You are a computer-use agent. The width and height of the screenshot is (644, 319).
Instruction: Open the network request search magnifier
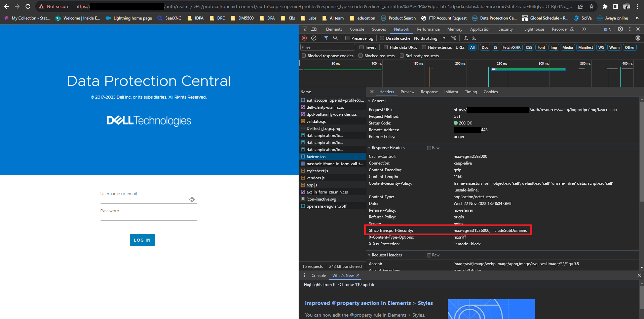pos(335,38)
